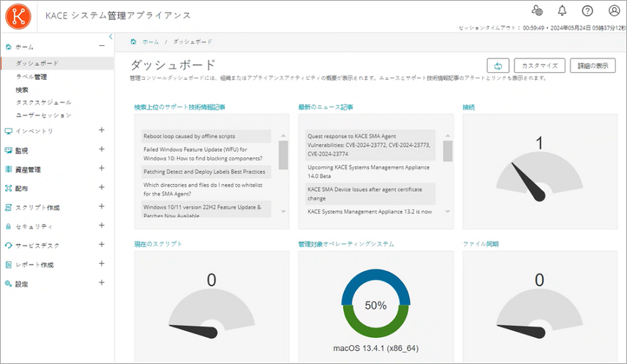
Task: Open the ファイル同期 widget title
Action: [x=481, y=243]
